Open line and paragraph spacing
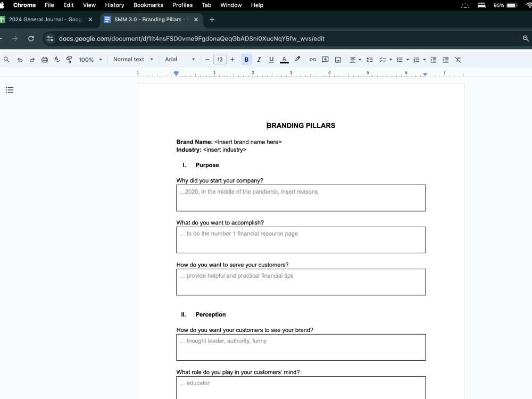The height and width of the screenshot is (399, 532). [x=370, y=60]
